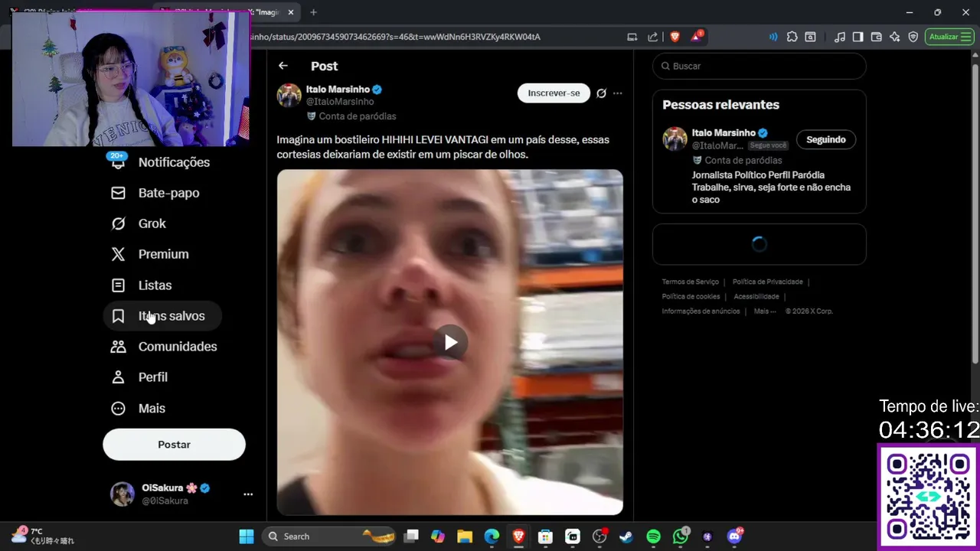Close the current X post tab
This screenshot has height=551, width=980.
point(291,12)
